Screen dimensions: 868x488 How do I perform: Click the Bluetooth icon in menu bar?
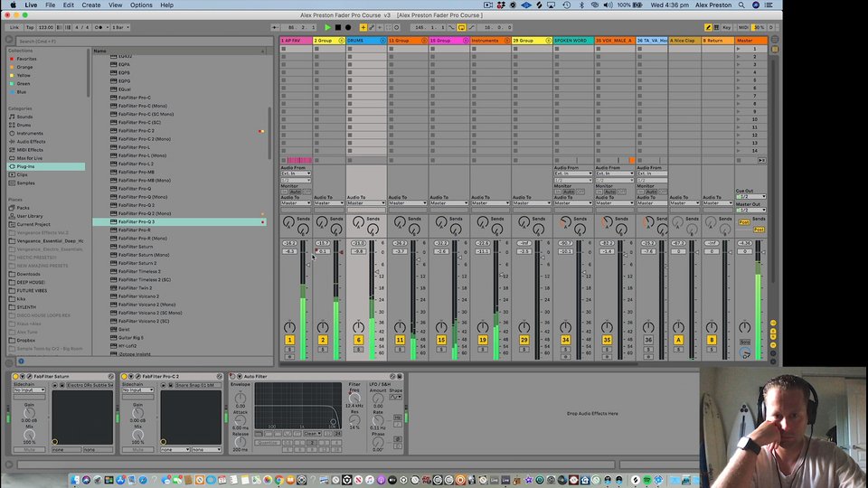[x=581, y=5]
